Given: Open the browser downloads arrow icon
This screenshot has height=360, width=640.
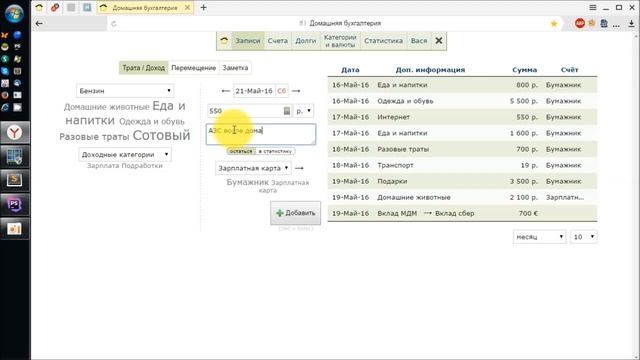Looking at the screenshot, I should pyautogui.click(x=631, y=24).
